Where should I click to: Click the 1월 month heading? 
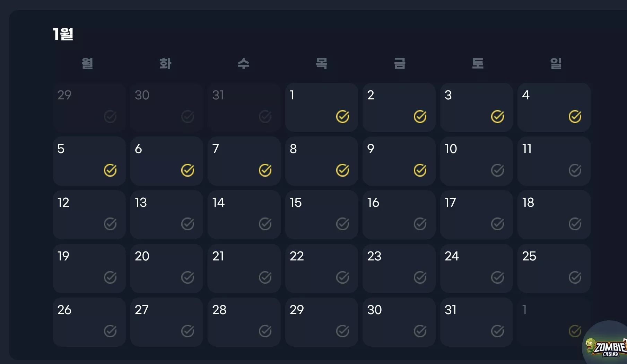pos(63,34)
